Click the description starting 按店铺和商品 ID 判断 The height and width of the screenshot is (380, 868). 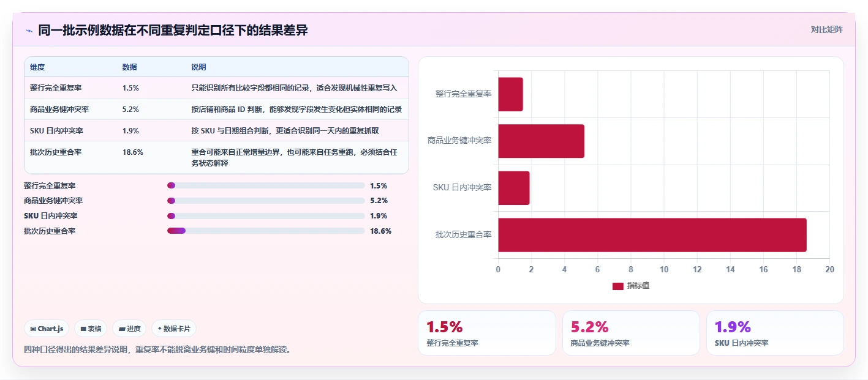(296, 109)
